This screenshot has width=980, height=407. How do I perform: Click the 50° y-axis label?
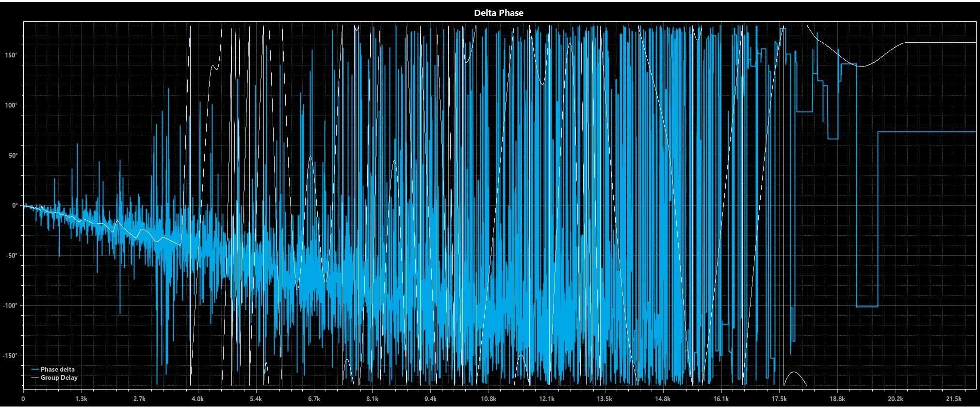pyautogui.click(x=13, y=155)
